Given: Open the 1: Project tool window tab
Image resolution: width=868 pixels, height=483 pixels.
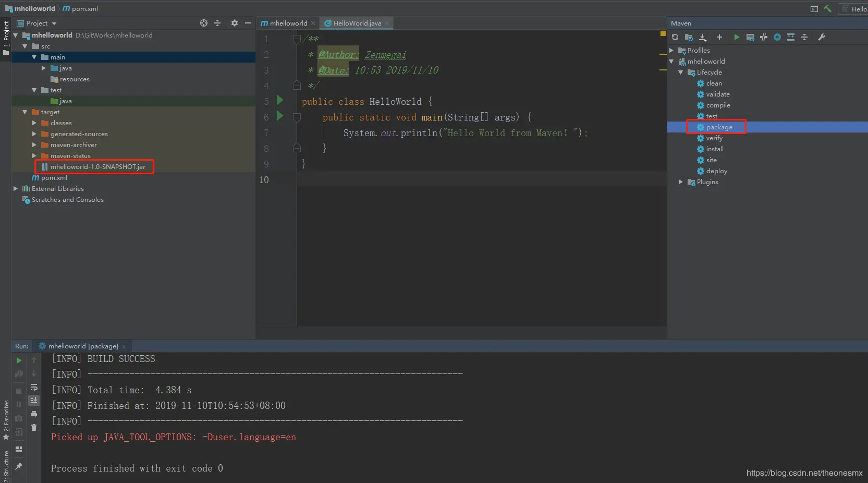Looking at the screenshot, I should 6,38.
